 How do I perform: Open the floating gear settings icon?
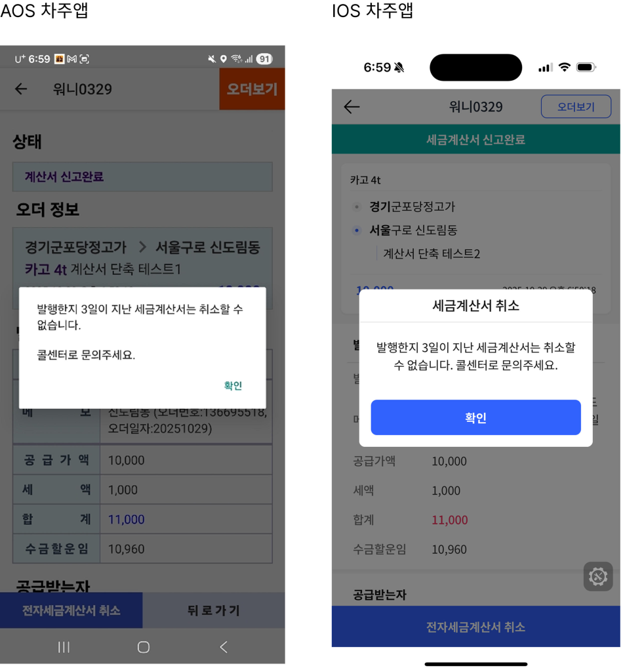point(597,576)
